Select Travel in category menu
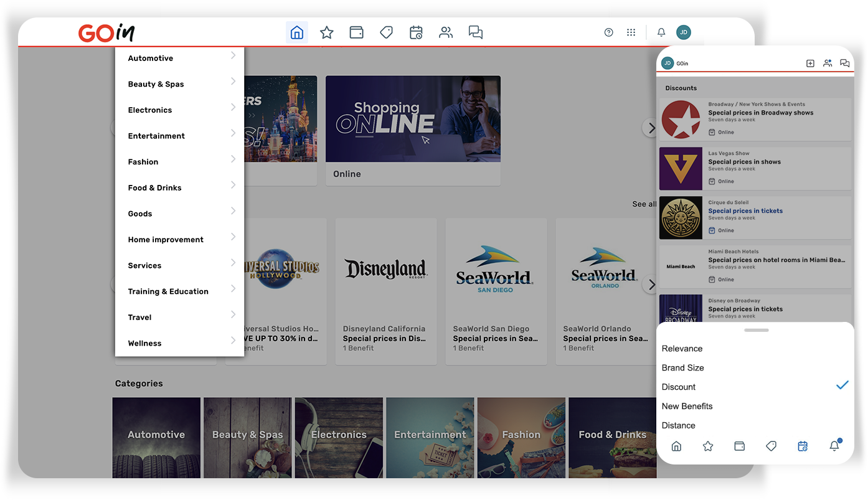This screenshot has height=500, width=868. (x=179, y=317)
